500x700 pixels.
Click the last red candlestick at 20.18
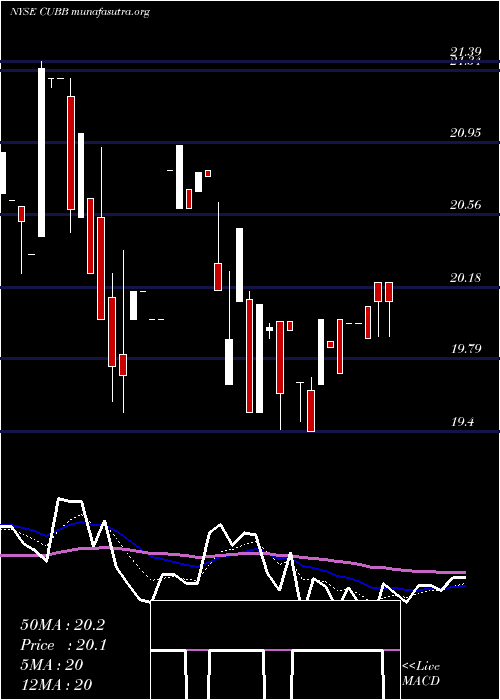[389, 292]
